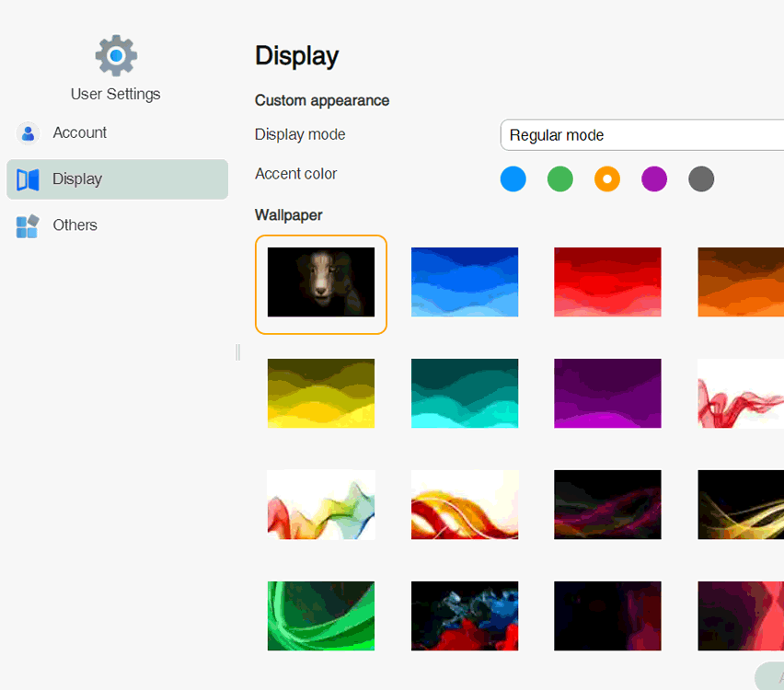The height and width of the screenshot is (690, 784).
Task: Choose the teal waves wallpaper
Action: pos(465,394)
